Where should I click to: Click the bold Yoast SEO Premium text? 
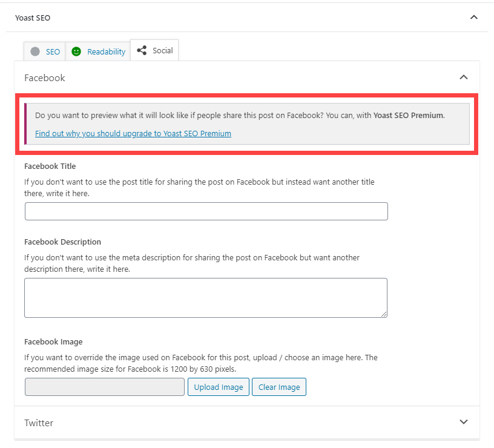coord(408,115)
